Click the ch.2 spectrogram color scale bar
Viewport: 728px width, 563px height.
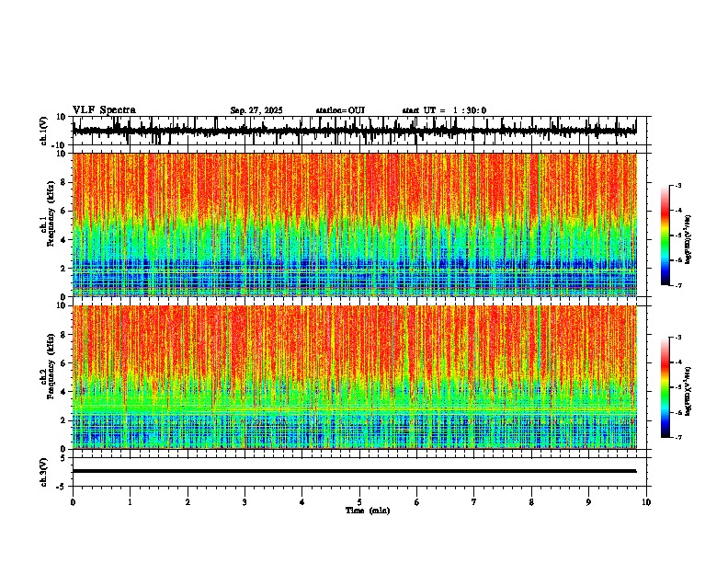pyautogui.click(x=665, y=387)
